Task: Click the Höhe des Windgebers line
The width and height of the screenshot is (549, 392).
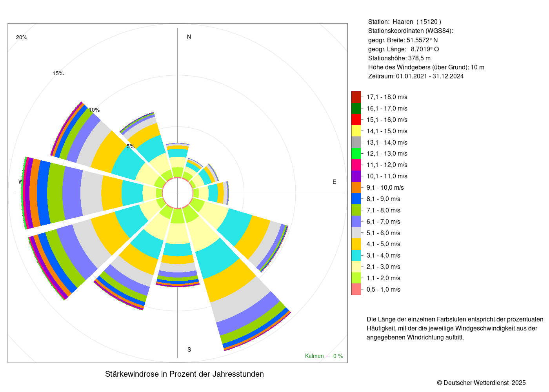Action: pos(426,67)
